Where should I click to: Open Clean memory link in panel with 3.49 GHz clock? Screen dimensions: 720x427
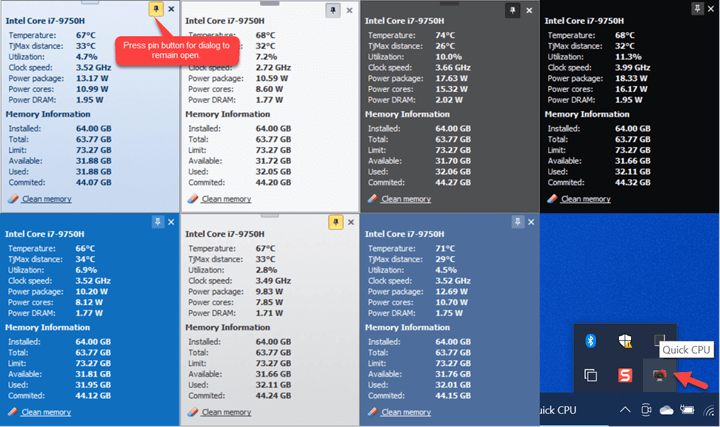[x=226, y=412]
